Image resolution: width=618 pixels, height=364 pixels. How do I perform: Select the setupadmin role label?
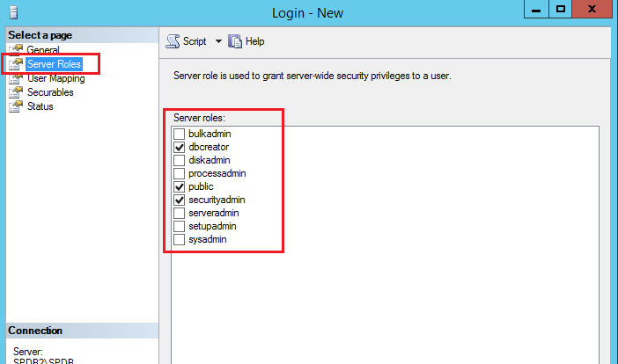click(212, 226)
